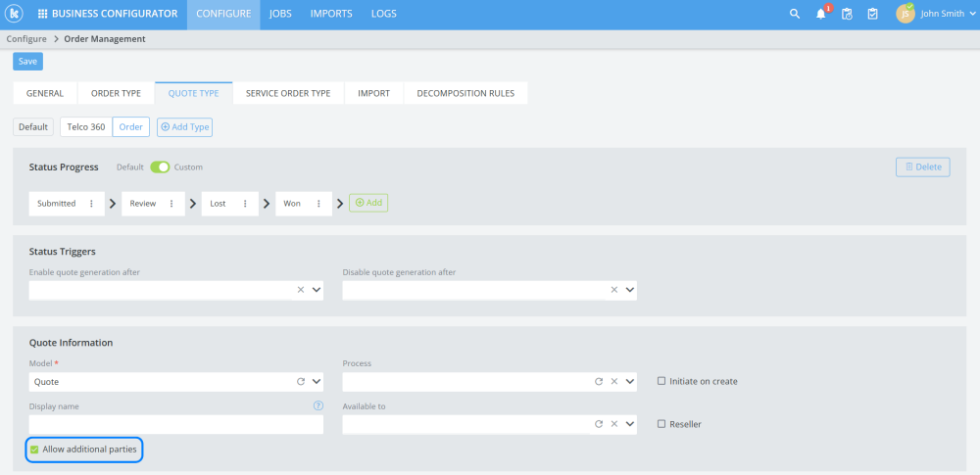This screenshot has width=980, height=475.
Task: Expand Disable quote generation after dropdown
Action: [x=629, y=290]
